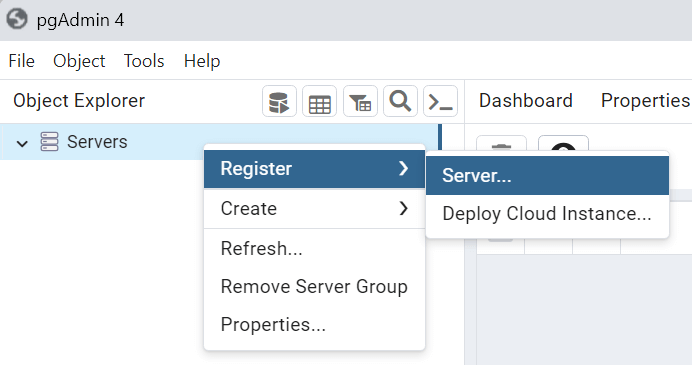The height and width of the screenshot is (365, 692).
Task: Click the View Data table icon
Action: [x=320, y=102]
